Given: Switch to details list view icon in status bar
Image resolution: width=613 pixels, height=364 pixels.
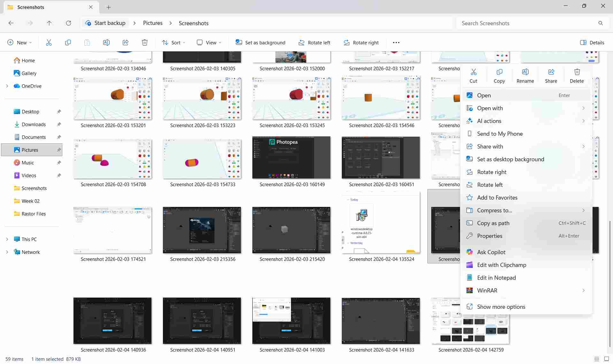Looking at the screenshot, I should tap(597, 359).
